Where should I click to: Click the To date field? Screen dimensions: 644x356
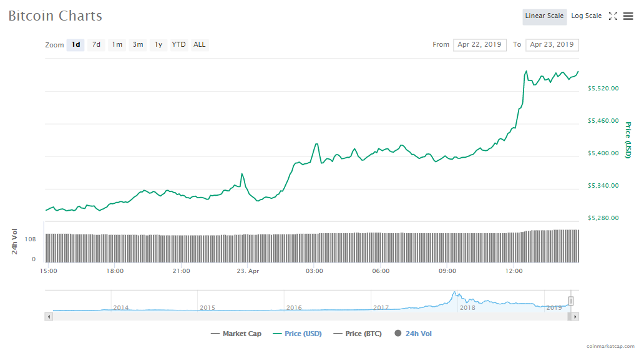(x=552, y=45)
